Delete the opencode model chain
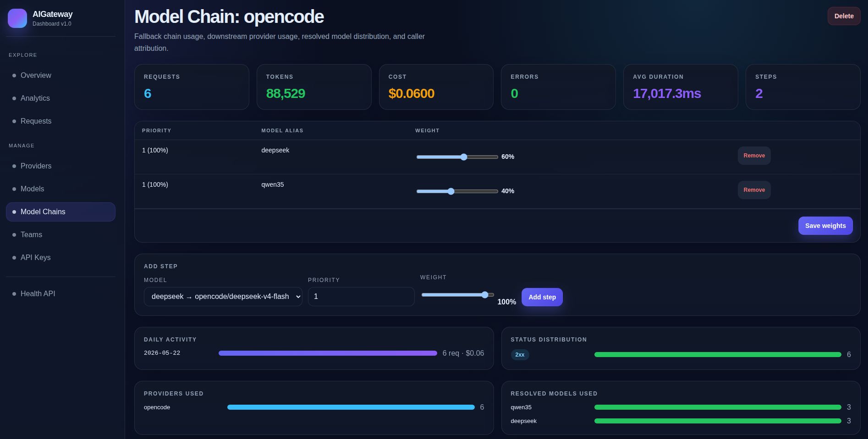Screen dimensions: 868x439 coord(844,16)
